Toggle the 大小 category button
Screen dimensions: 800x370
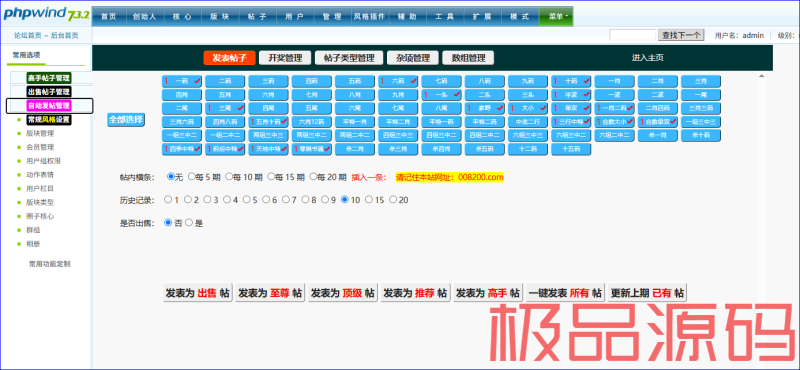[528, 108]
